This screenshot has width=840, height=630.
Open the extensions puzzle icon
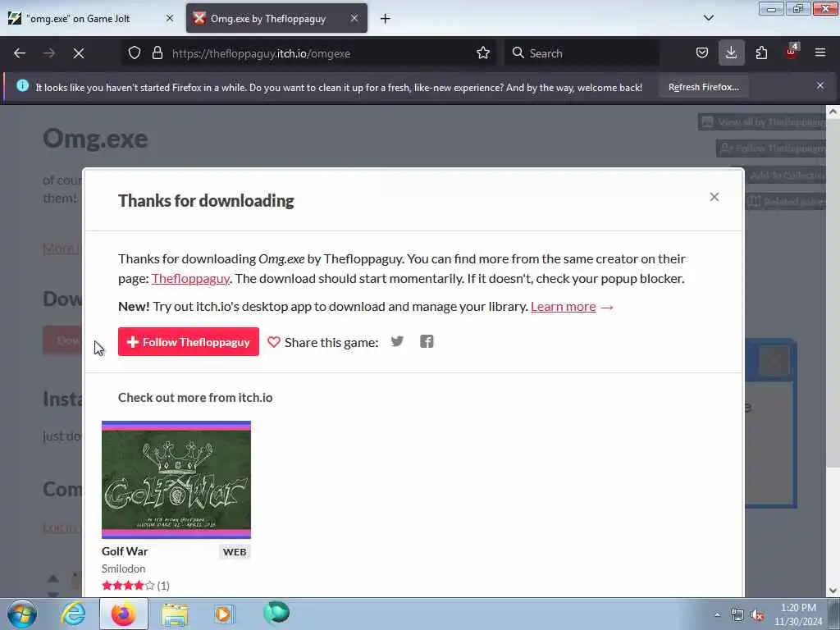point(761,53)
